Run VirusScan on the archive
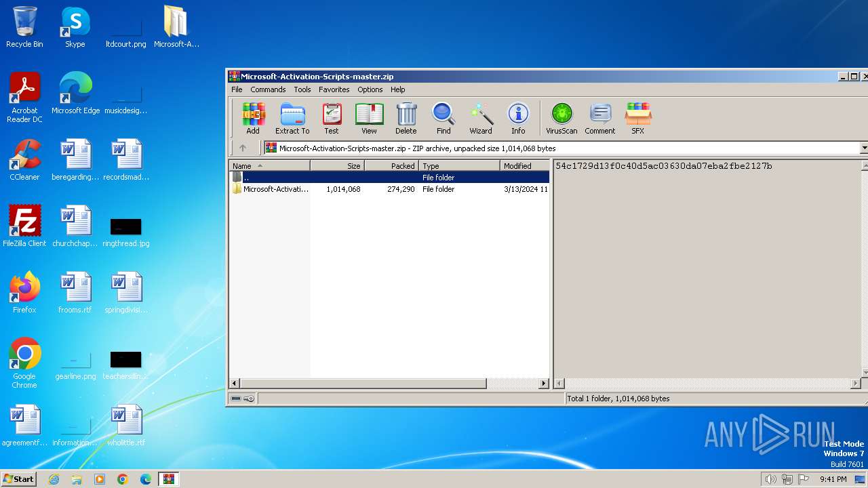Screen dimensions: 868x488 click(x=561, y=118)
